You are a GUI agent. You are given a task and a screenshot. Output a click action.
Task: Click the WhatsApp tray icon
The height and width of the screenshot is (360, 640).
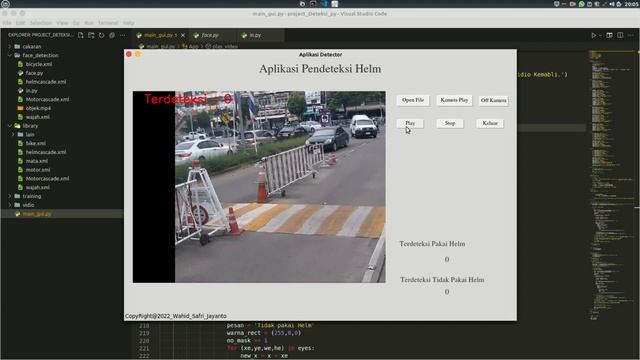tap(582, 4)
